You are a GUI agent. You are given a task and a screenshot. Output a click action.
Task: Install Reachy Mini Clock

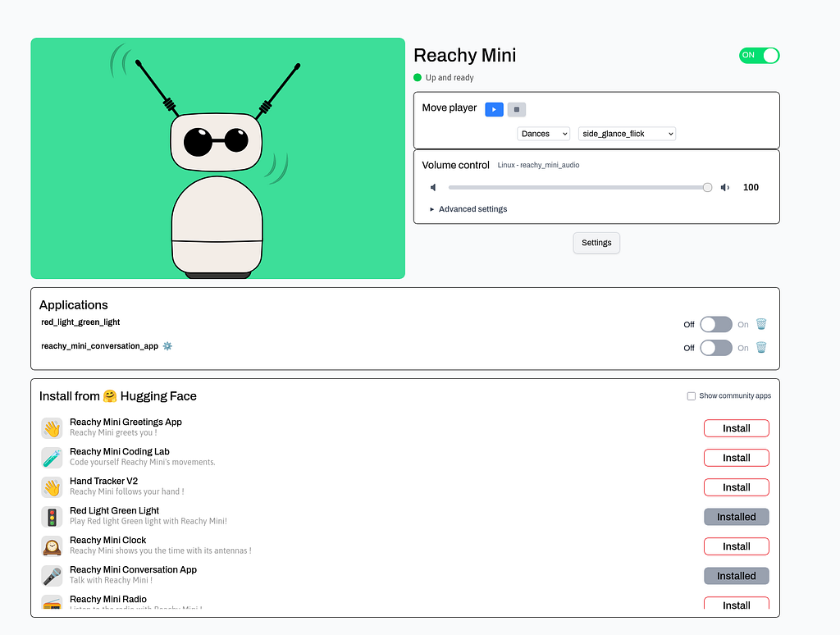click(737, 546)
